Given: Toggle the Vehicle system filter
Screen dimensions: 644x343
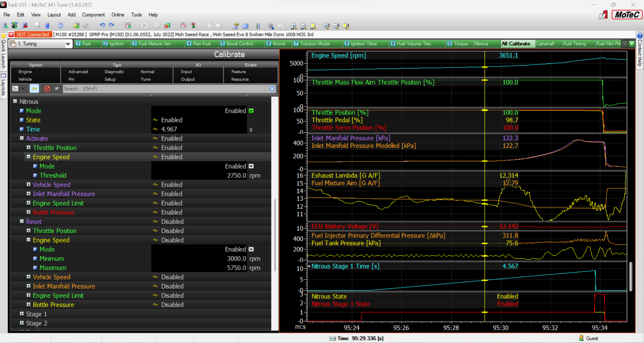Looking at the screenshot, I should tap(25, 79).
